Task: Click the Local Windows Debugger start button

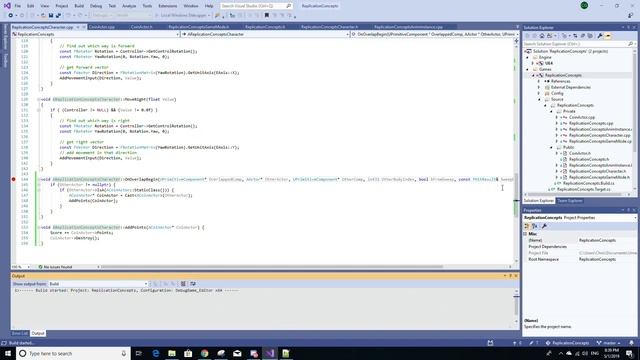Action: click(x=182, y=16)
